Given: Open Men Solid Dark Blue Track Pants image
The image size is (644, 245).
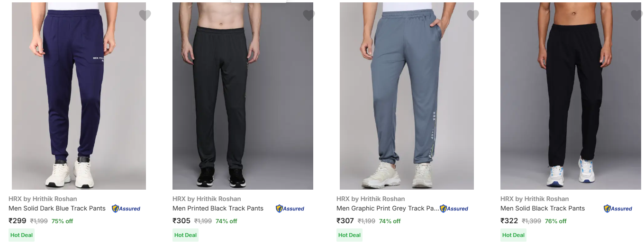Looking at the screenshot, I should 79,96.
